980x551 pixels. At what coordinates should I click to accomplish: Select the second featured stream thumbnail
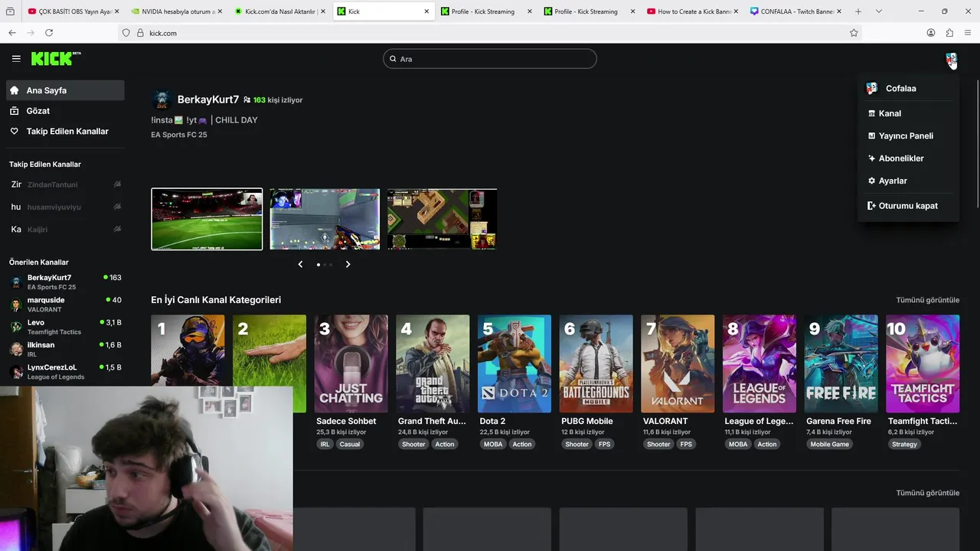(x=325, y=219)
